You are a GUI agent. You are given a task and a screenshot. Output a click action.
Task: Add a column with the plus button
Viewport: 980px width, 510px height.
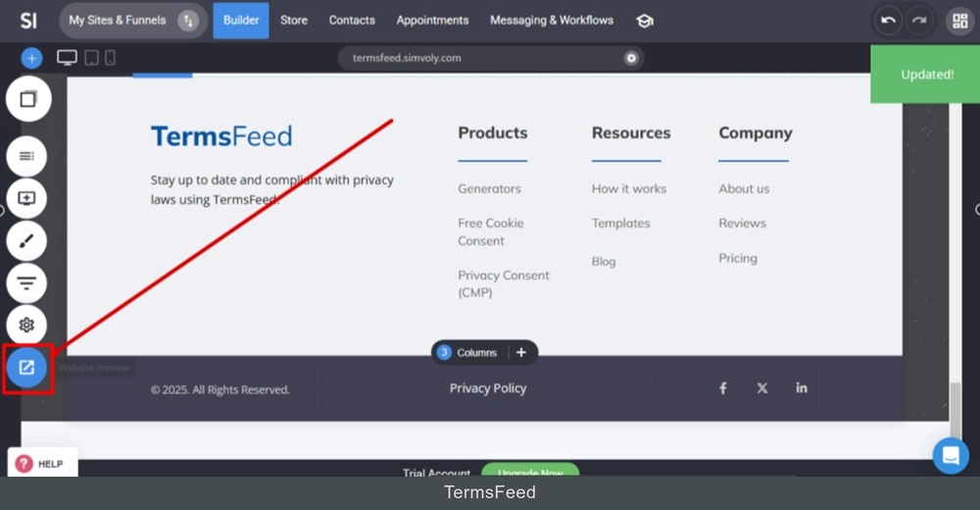(520, 352)
